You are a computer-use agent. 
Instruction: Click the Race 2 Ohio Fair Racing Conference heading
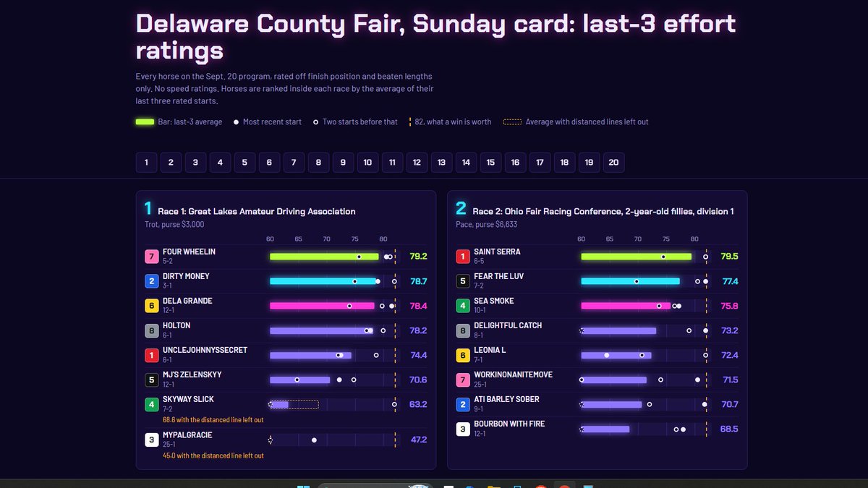[603, 212]
